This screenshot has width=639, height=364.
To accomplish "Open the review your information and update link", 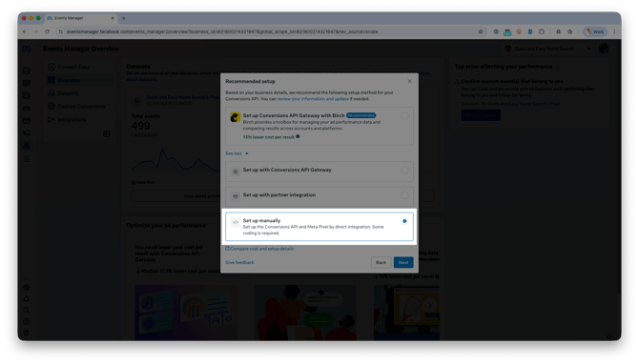I will click(313, 99).
